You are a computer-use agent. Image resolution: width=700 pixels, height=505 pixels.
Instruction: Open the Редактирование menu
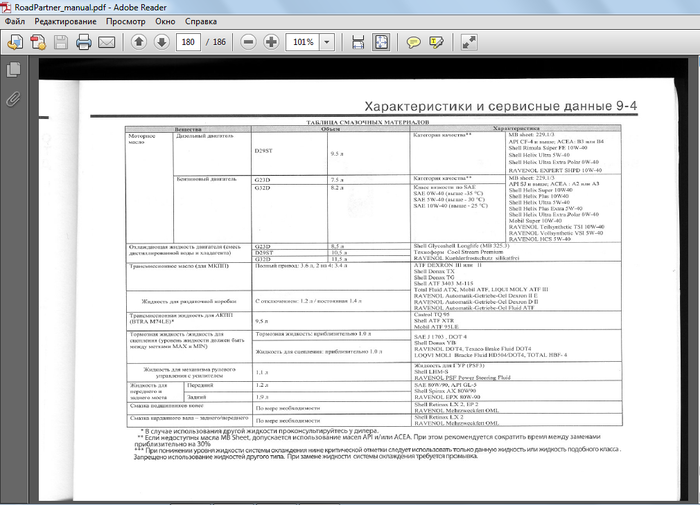tap(65, 21)
